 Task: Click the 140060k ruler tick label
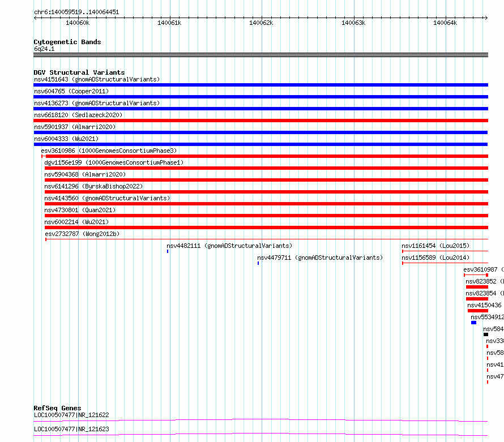pos(78,23)
